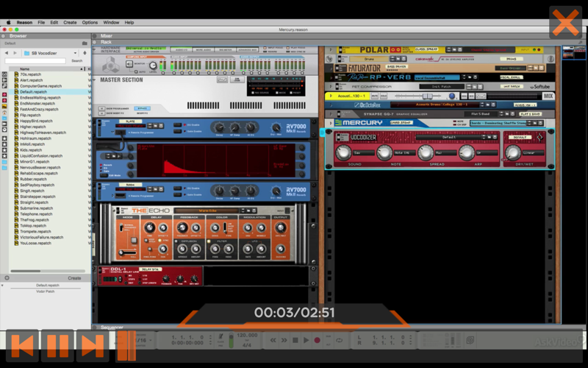Click Create button in the Browser
This screenshot has width=588, height=368.
[74, 278]
